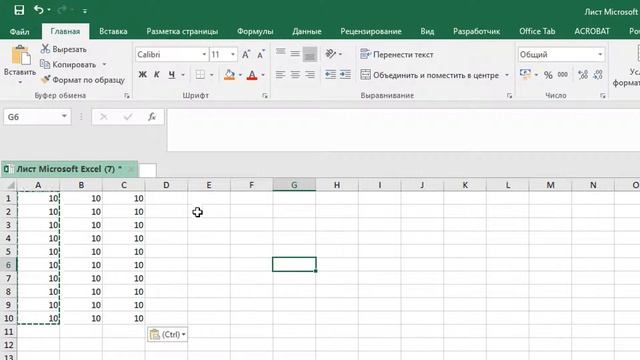Click Объединить и поместить в центре

click(x=429, y=75)
